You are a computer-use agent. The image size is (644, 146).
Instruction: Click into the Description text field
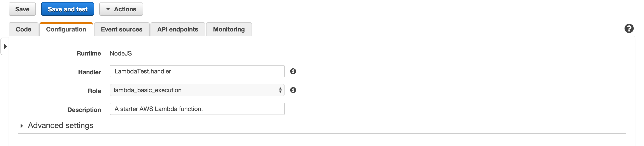[x=197, y=109]
